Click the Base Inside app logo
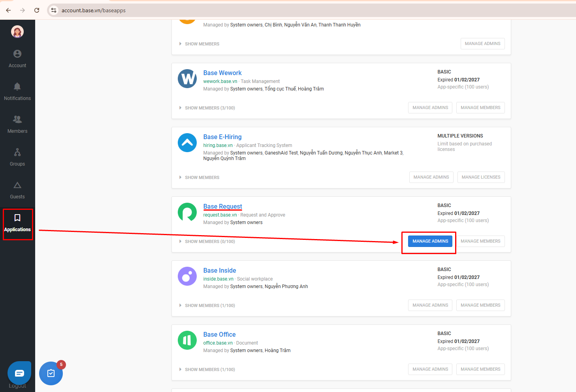This screenshot has height=392, width=576. click(187, 276)
